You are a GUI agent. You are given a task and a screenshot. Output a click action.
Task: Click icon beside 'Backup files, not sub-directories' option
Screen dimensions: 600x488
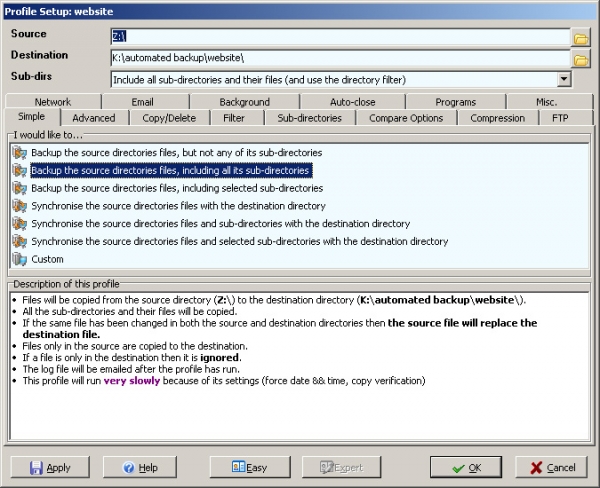coord(19,153)
